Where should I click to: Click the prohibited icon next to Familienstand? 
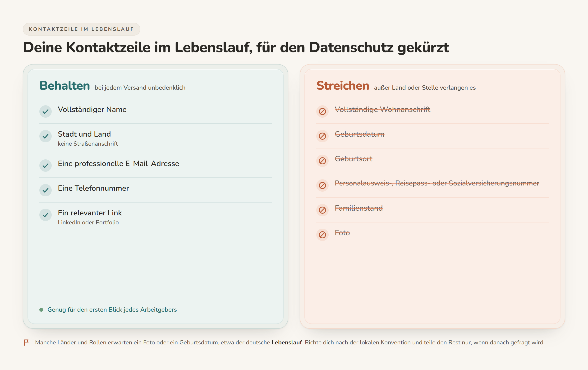[322, 210]
